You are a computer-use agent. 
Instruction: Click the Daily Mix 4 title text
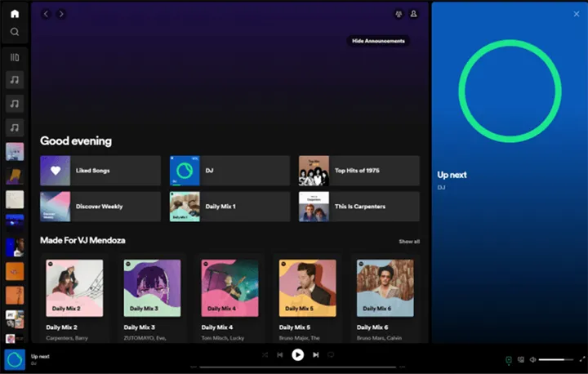pyautogui.click(x=216, y=327)
